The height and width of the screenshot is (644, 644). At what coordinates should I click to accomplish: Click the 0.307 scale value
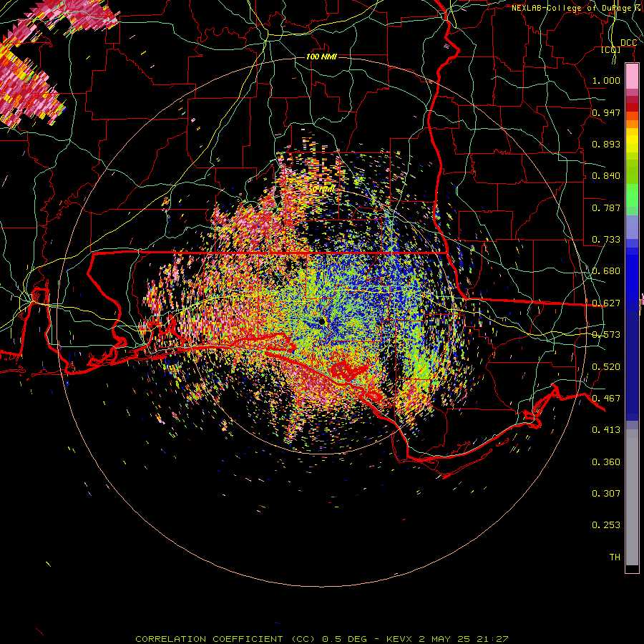point(606,494)
